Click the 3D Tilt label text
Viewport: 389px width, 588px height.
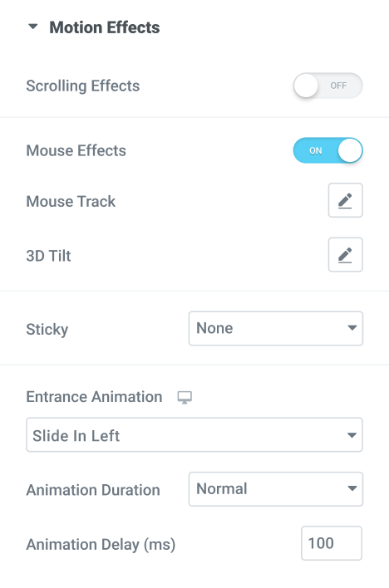(x=48, y=256)
